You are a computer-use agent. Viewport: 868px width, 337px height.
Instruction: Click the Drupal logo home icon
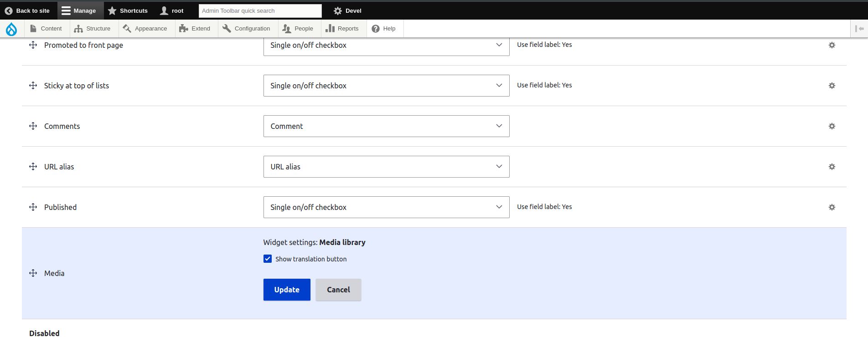point(11,29)
